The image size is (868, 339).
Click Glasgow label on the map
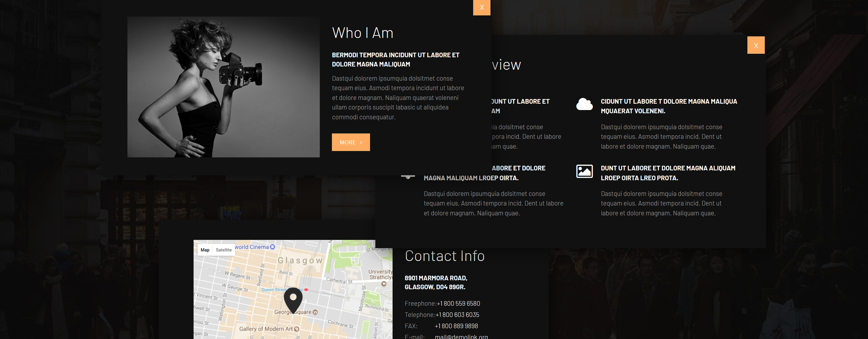tap(300, 260)
